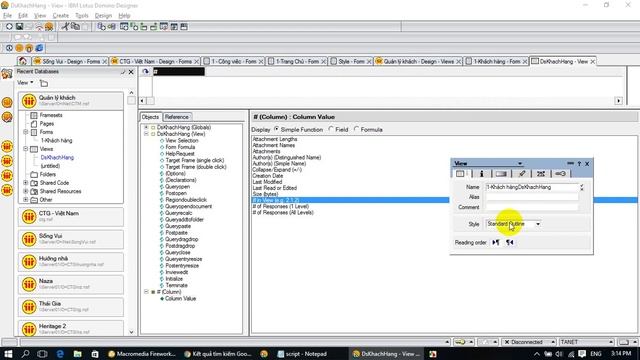Open the Sống Vui database icon

pos(29,239)
